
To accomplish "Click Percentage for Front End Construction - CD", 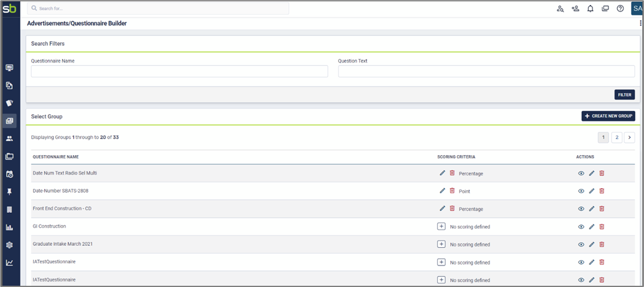I will [x=470, y=209].
